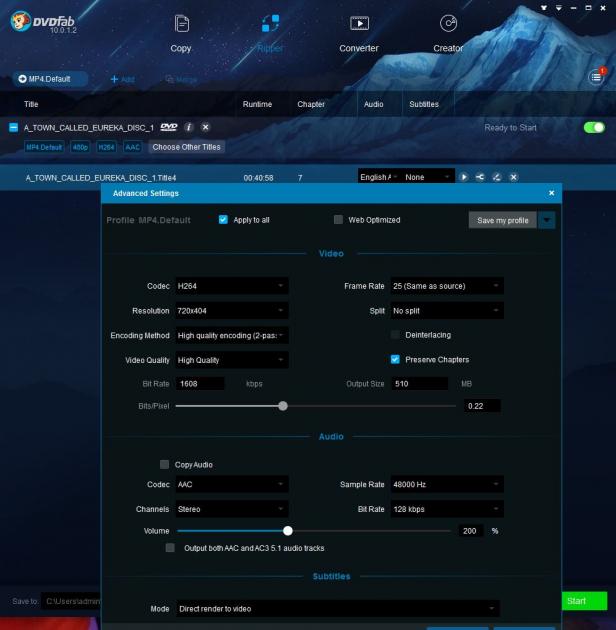Expand the Save my profile arrow

[x=546, y=220]
